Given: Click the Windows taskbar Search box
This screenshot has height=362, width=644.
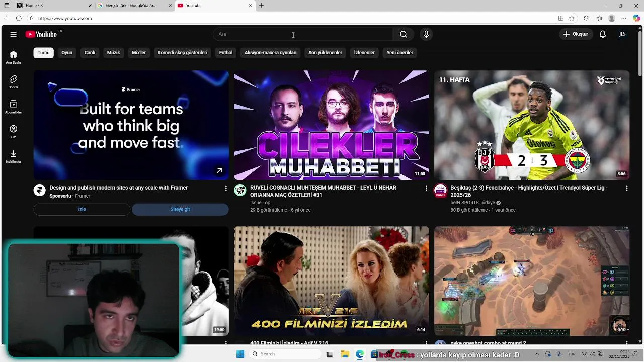Looking at the screenshot, I should pos(285,354).
